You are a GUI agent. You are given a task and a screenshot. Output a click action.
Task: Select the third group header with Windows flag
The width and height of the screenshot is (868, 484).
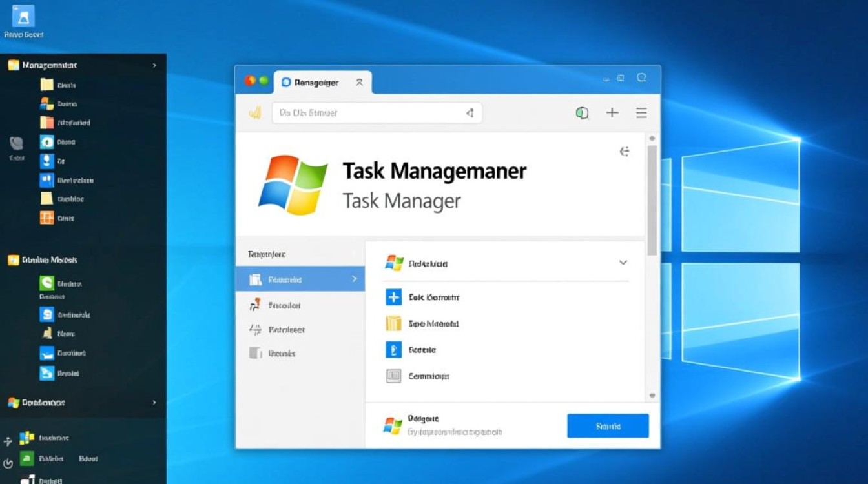[x=83, y=403]
